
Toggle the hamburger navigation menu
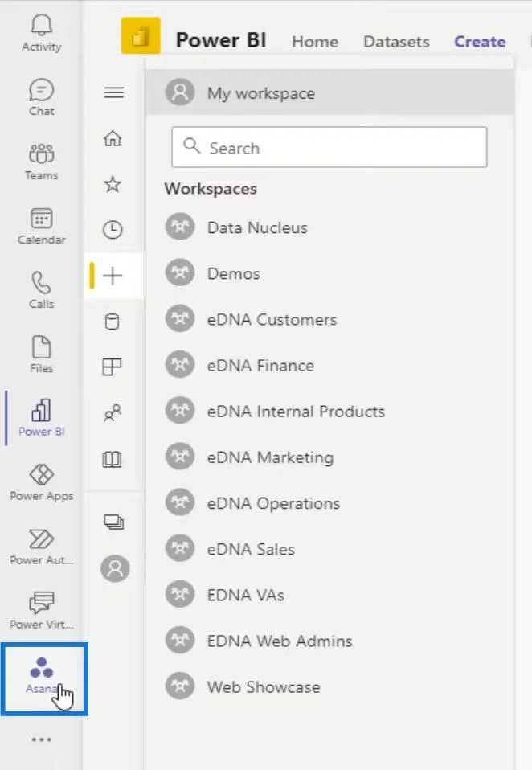pos(113,92)
